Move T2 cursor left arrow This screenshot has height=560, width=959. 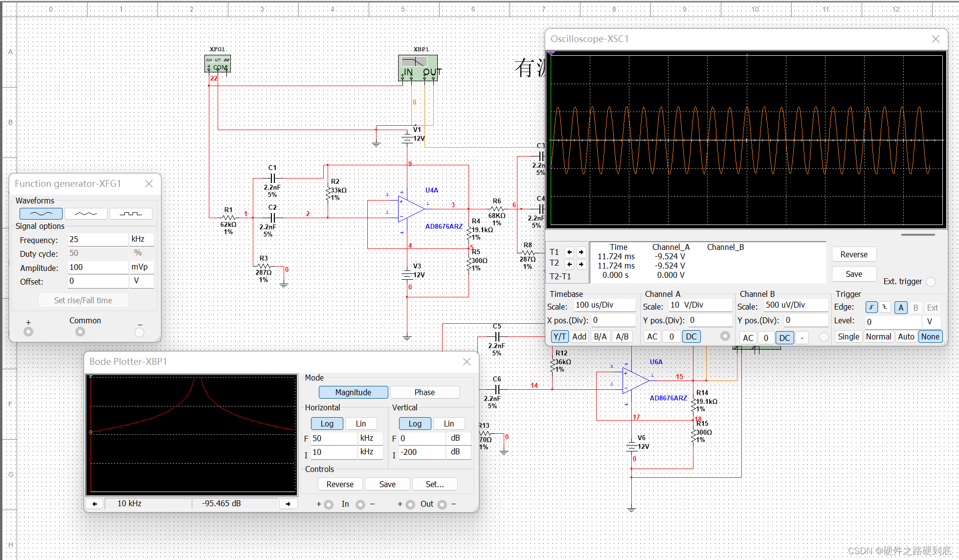click(569, 264)
